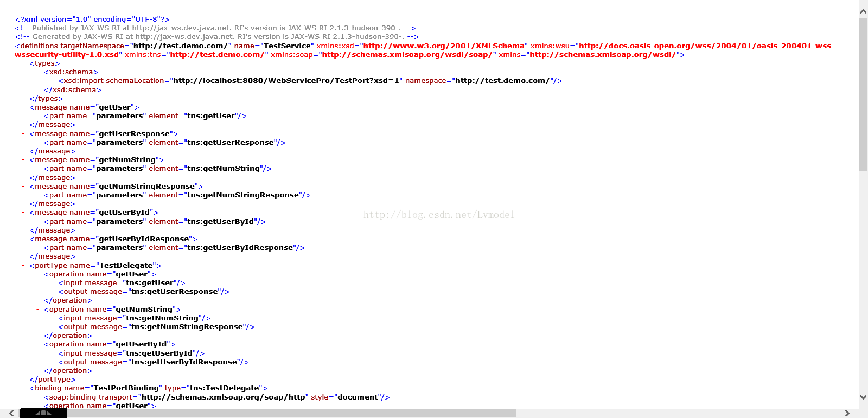Collapse message getUser node
The image size is (868, 418).
(24, 107)
